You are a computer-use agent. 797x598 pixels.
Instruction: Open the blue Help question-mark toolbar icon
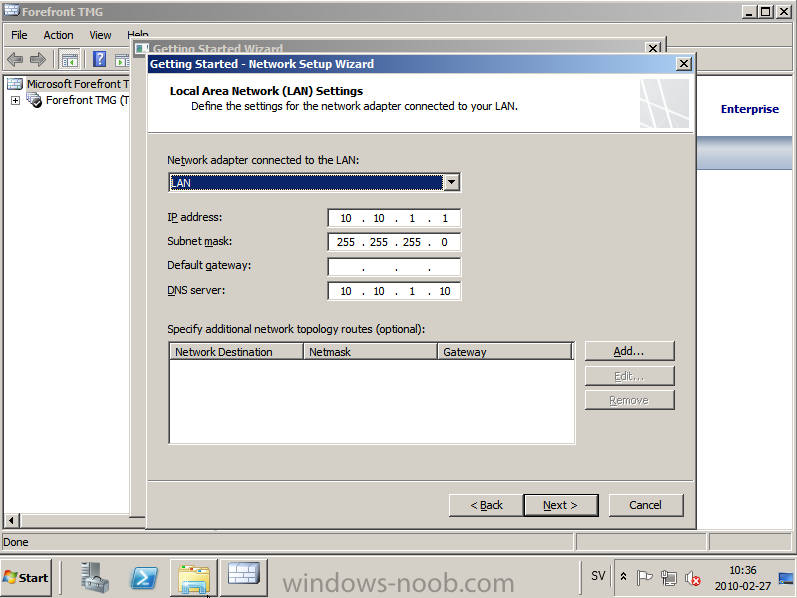pos(100,59)
